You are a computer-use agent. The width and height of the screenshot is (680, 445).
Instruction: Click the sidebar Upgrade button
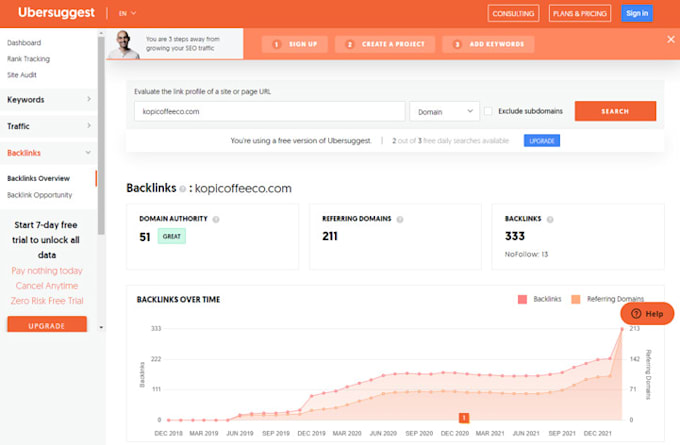pos(47,325)
